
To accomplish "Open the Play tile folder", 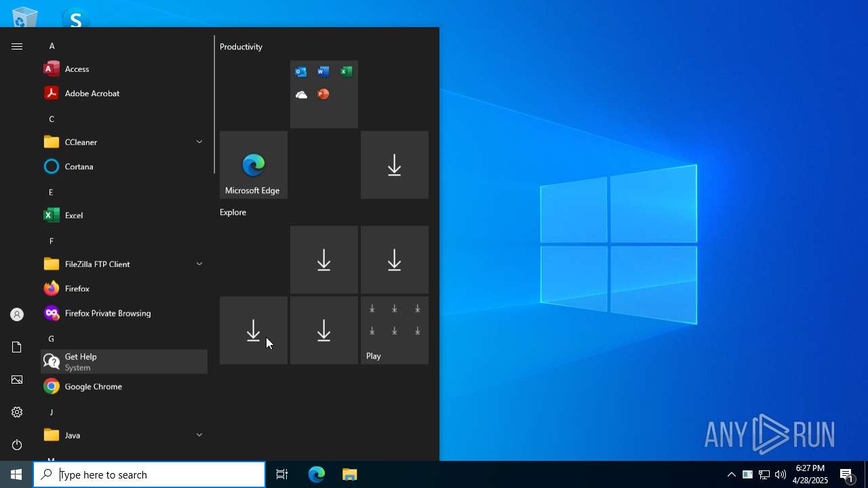I will tap(395, 330).
